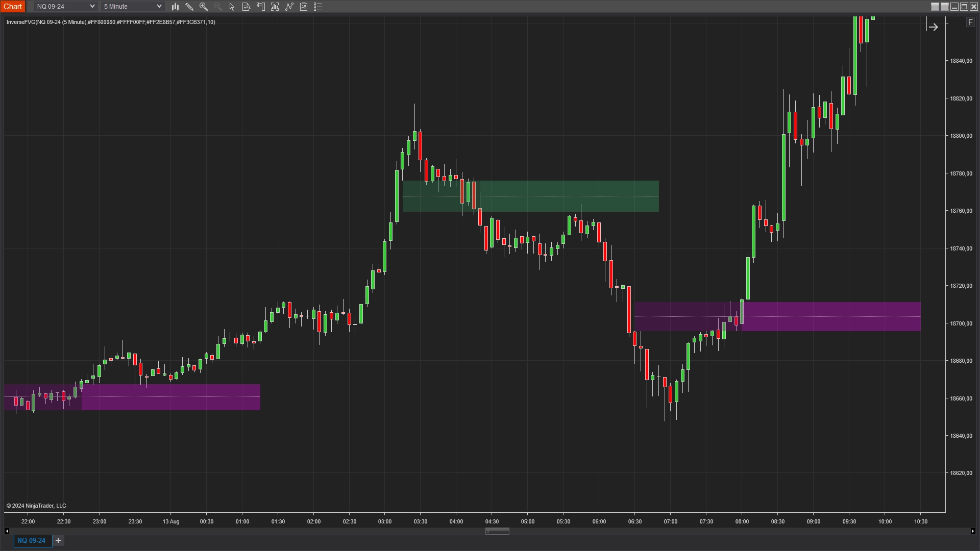Add a new chart tab with plus

point(58,540)
